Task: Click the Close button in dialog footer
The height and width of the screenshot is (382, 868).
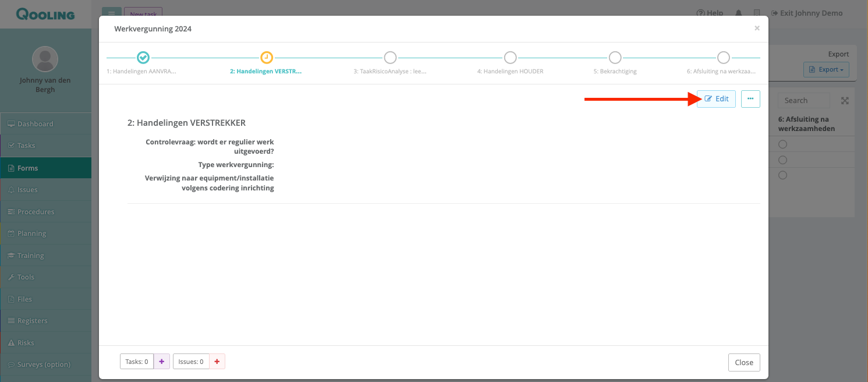Action: pyautogui.click(x=744, y=362)
